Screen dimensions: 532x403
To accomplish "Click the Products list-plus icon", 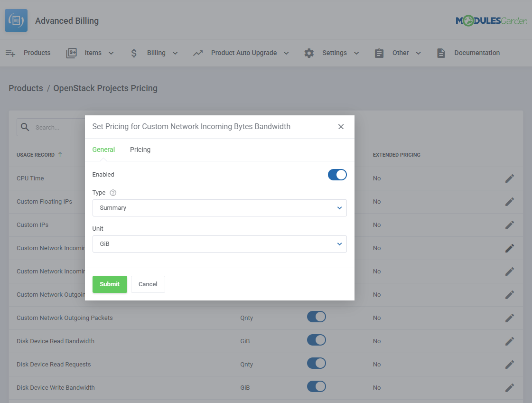I will [10, 53].
